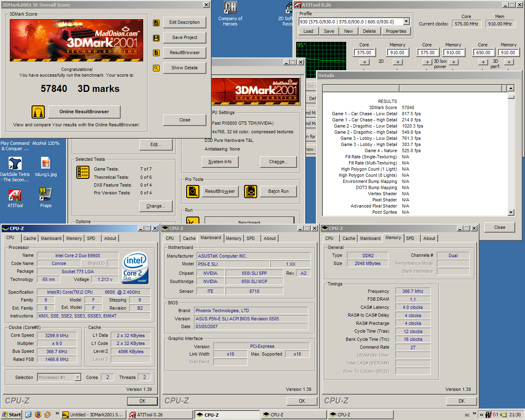Click the ATITool Load profile button
The height and width of the screenshot is (420, 525).
308,31
